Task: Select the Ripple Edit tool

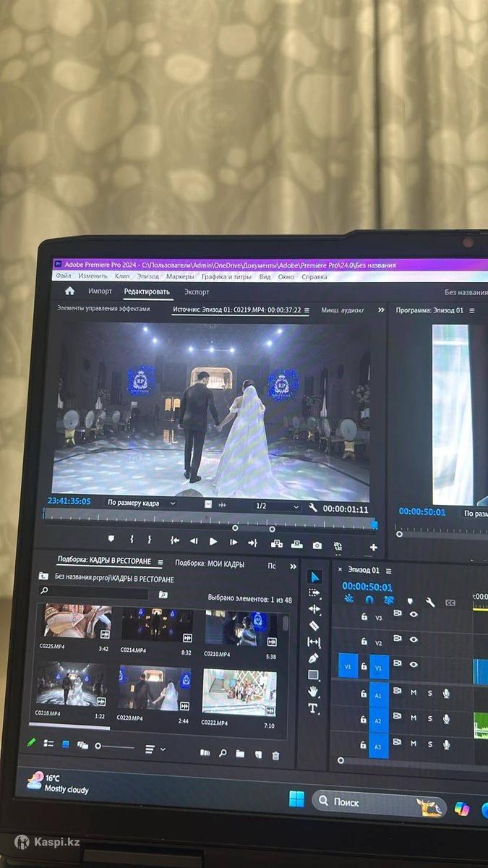Action: (314, 609)
